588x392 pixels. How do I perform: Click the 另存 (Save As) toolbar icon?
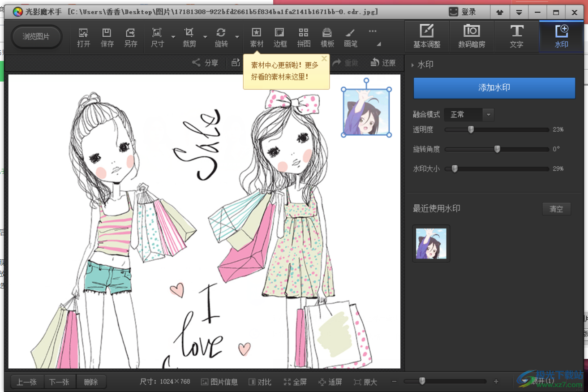tap(130, 38)
